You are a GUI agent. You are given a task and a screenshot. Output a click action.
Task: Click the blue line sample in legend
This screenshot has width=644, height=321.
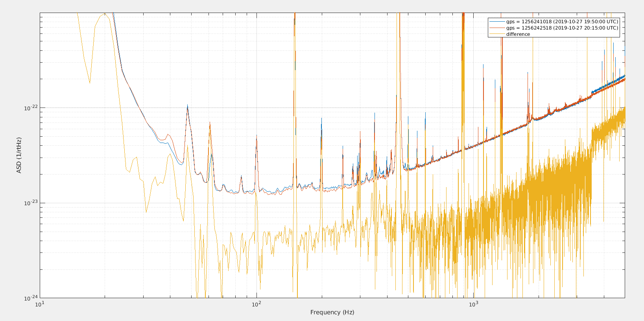(497, 22)
